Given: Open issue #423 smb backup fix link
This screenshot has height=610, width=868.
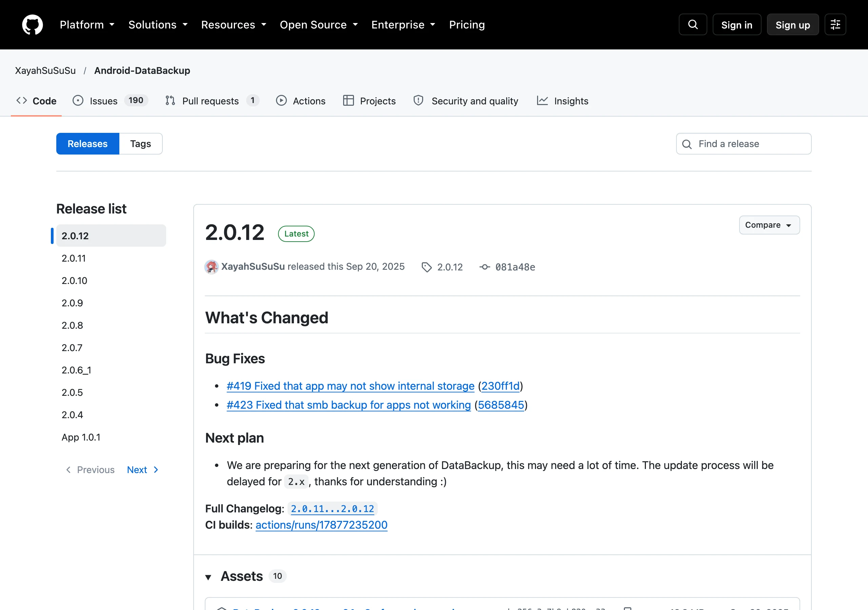Looking at the screenshot, I should [x=349, y=405].
